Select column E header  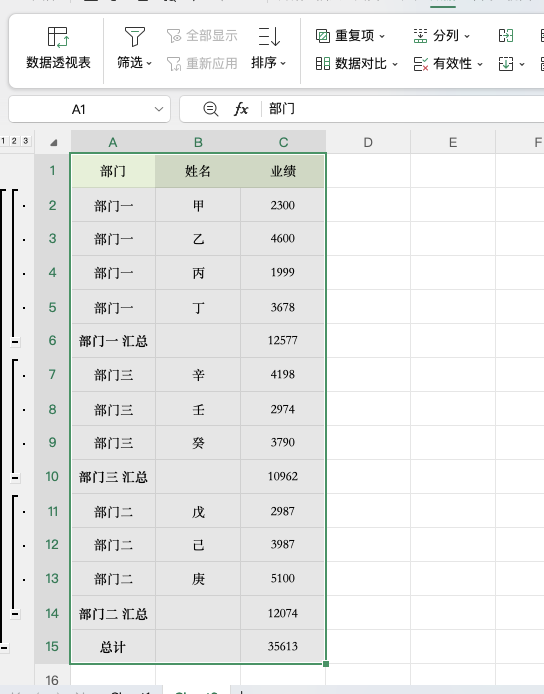(x=453, y=143)
